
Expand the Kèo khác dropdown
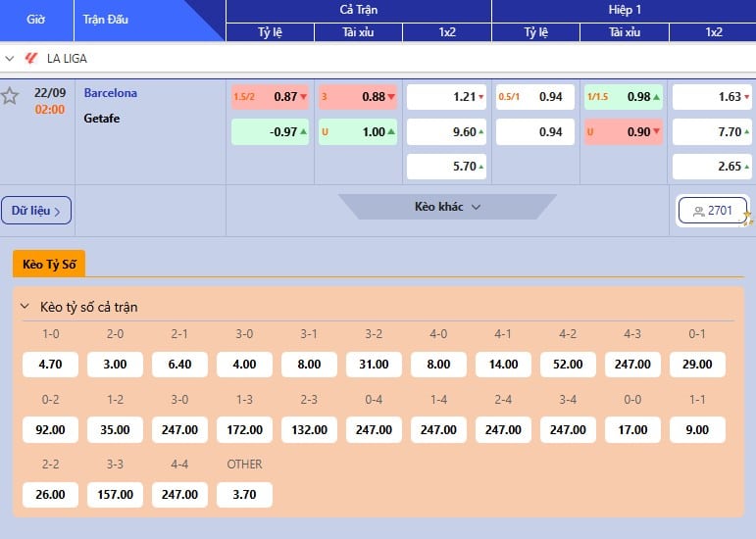tap(447, 207)
